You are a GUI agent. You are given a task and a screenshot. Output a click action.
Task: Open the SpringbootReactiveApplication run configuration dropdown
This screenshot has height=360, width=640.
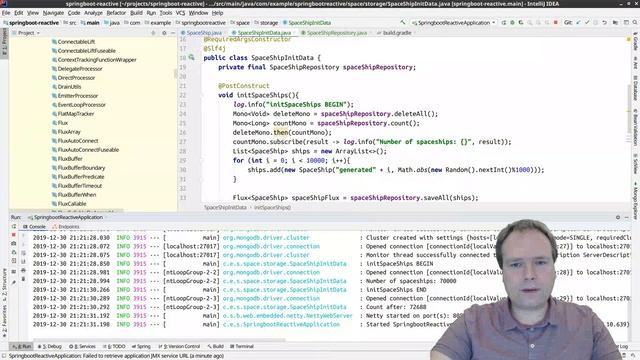(x=453, y=23)
